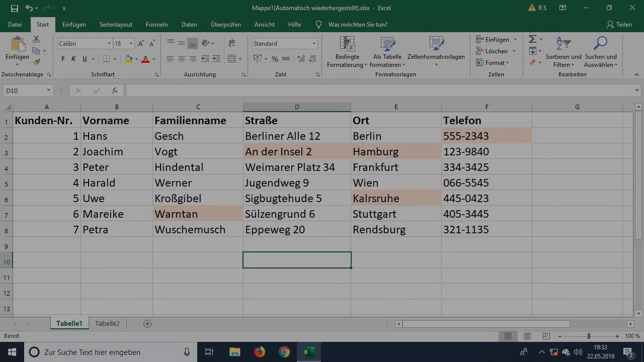Select the AutoSum (Summe) icon

coord(532,39)
